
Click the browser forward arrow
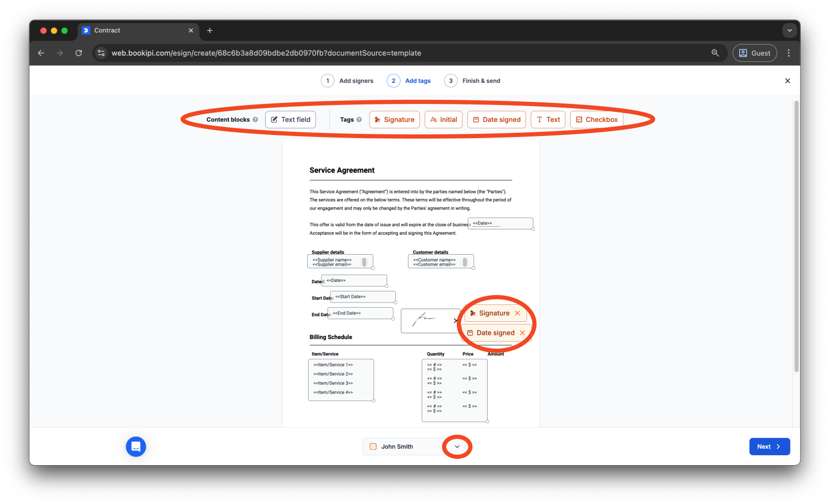tap(60, 53)
